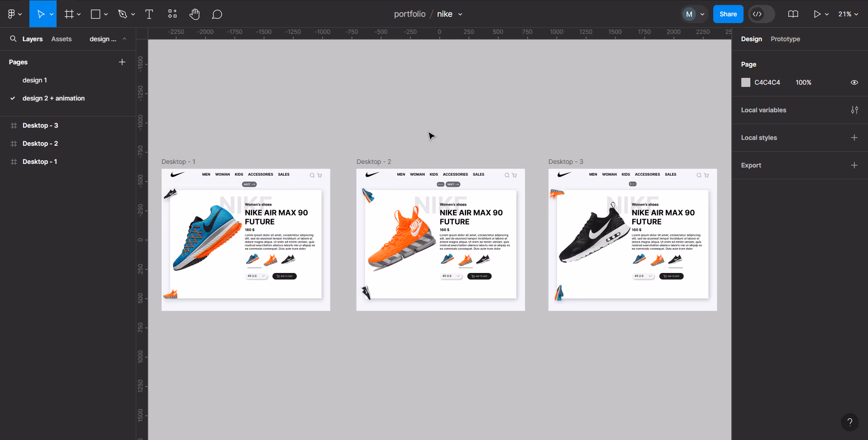Select Desktop - 2 frame icon in layers
Screen dimensions: 868x440
tap(14, 143)
